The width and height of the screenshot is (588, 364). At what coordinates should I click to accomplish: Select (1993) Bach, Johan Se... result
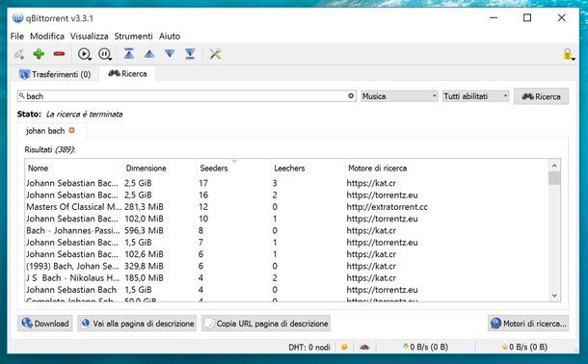click(x=286, y=266)
